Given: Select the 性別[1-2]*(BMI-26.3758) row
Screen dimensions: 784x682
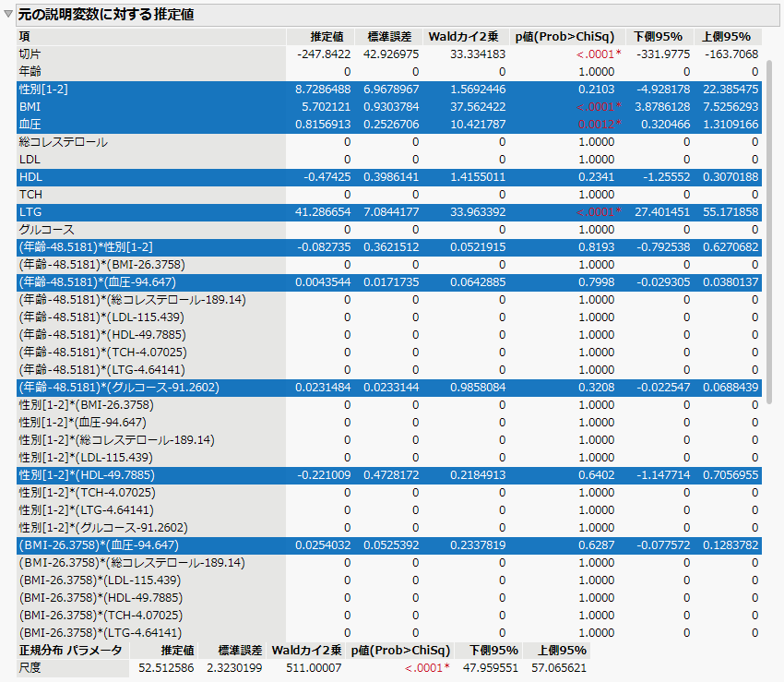Looking at the screenshot, I should [x=389, y=405].
